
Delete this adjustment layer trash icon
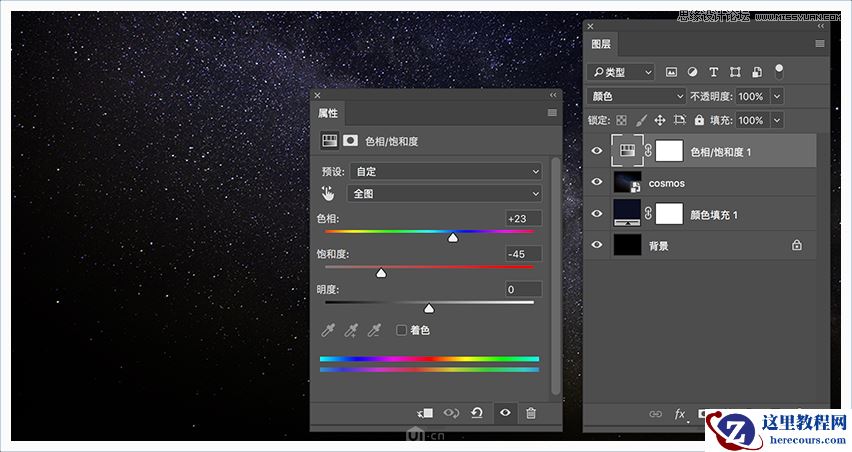point(531,413)
